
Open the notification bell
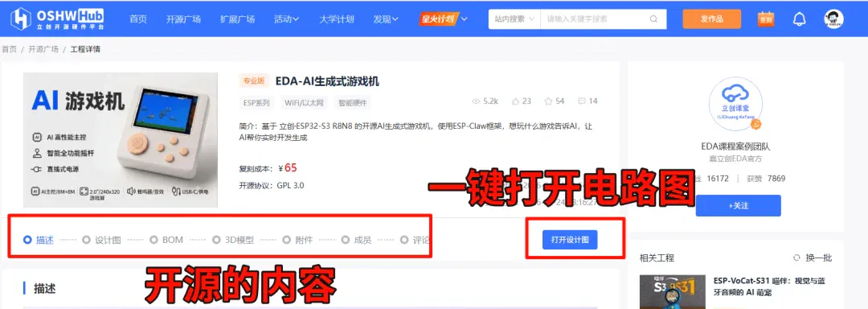coord(799,19)
